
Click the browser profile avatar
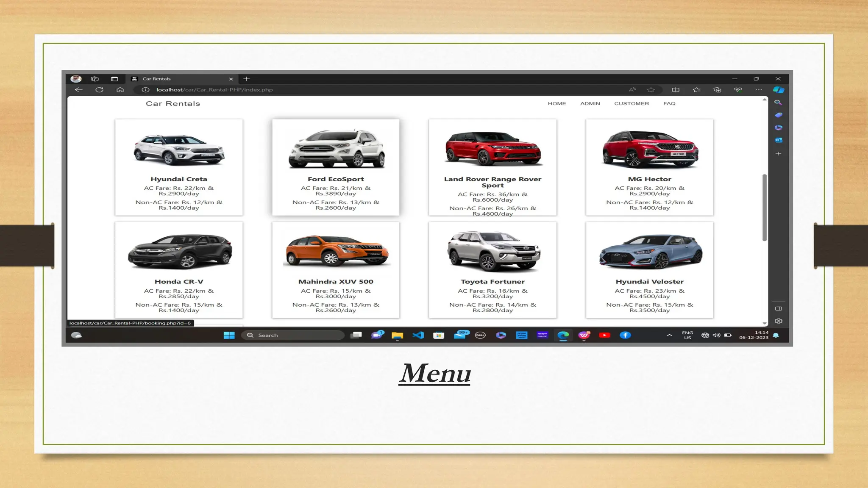(76, 79)
